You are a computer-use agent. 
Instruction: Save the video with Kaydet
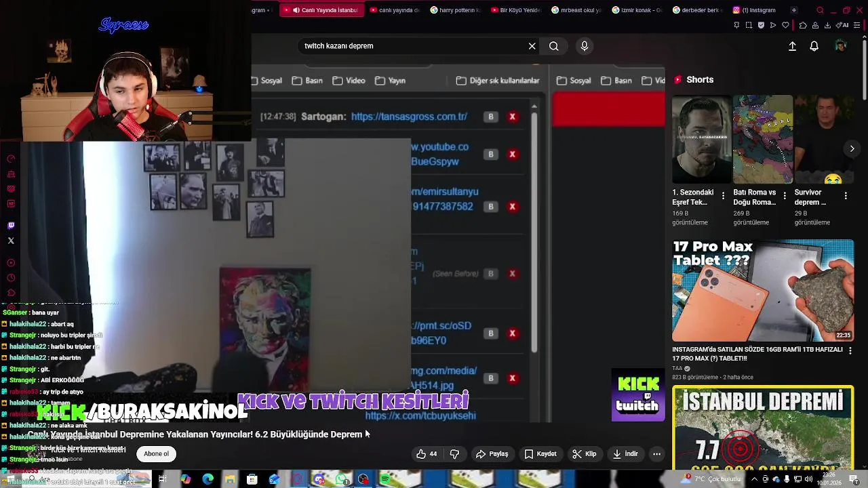[x=540, y=454]
